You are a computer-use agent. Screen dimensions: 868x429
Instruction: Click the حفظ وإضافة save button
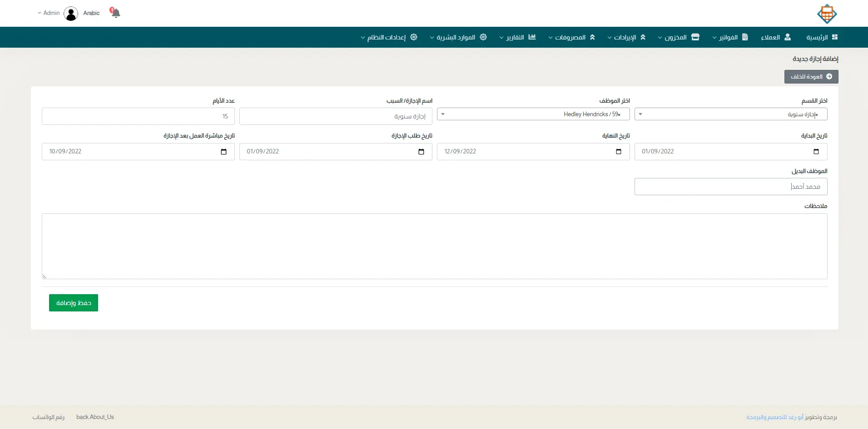[x=74, y=303]
